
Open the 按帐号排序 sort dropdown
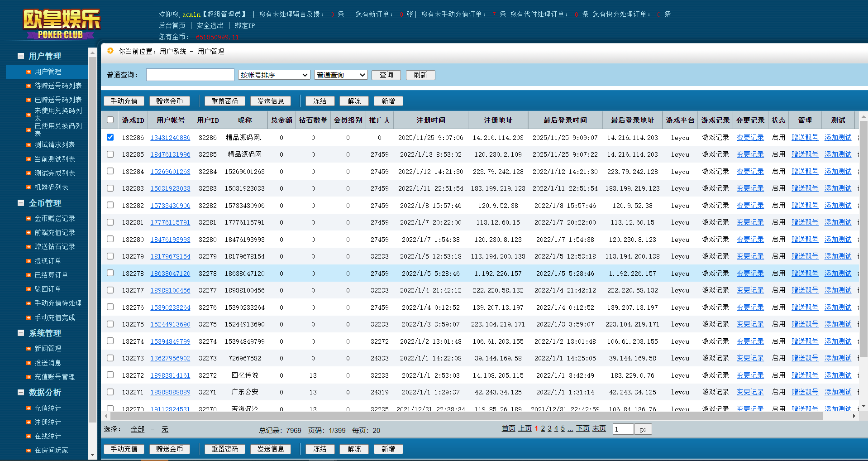[x=274, y=75]
